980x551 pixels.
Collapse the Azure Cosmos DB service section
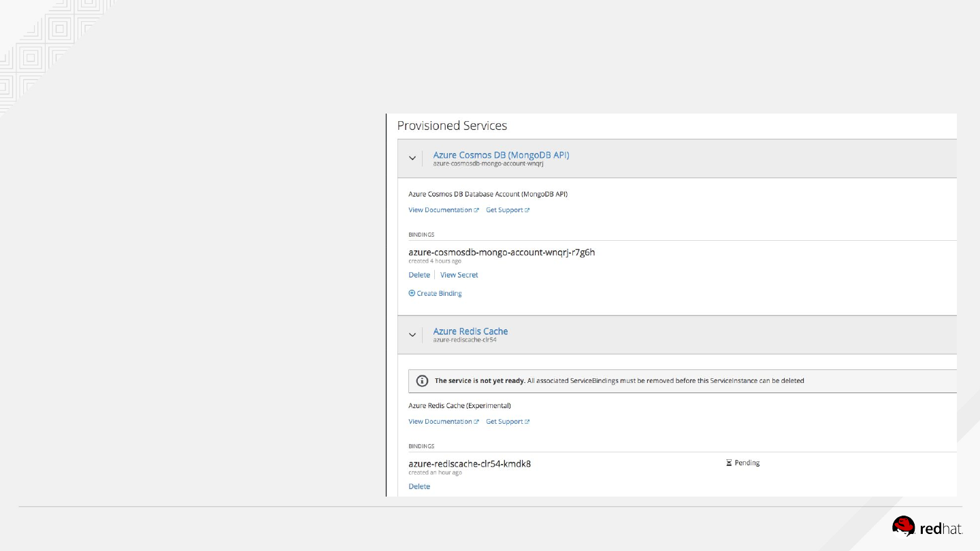pos(412,158)
